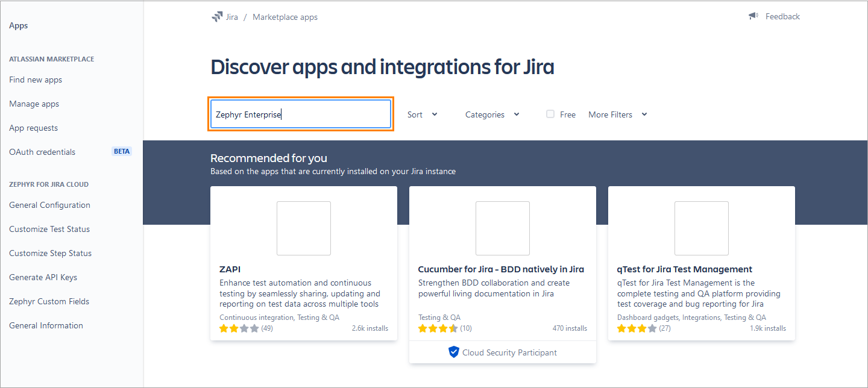Open the Sort dropdown
This screenshot has height=388, width=868.
tap(422, 114)
